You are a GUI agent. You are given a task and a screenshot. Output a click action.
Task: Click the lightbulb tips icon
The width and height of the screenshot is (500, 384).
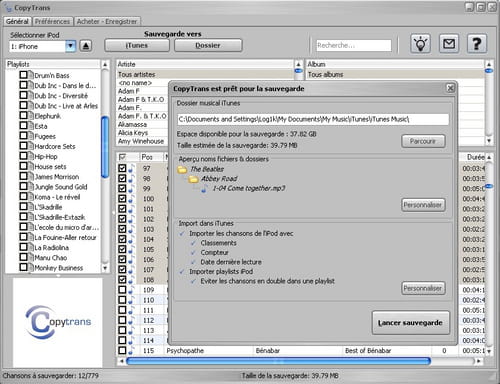[420, 44]
